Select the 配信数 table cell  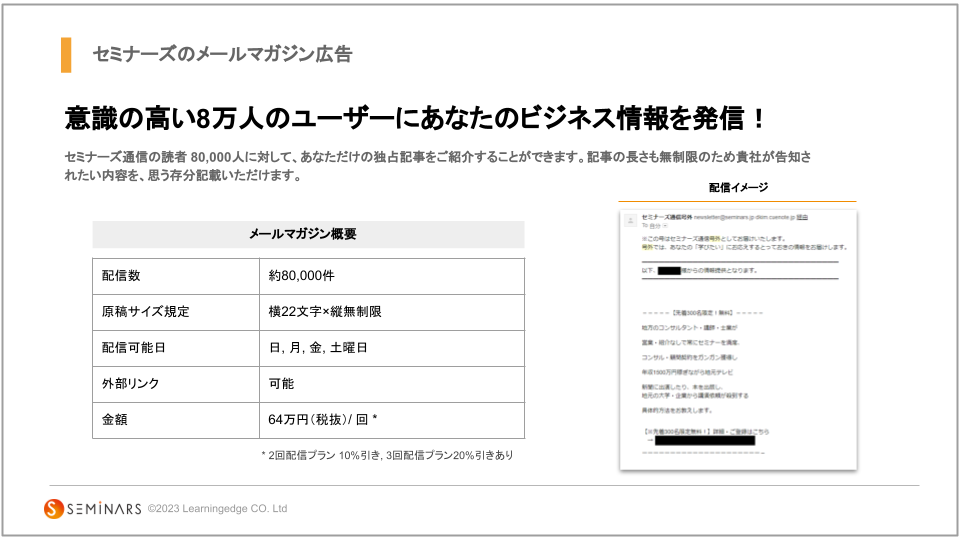click(x=176, y=276)
